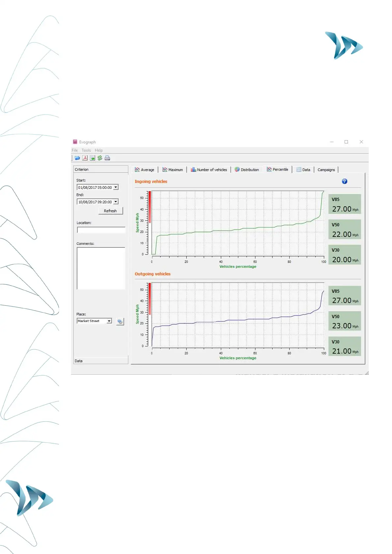Click the red speed scale bar on outgoing chart

(150, 299)
